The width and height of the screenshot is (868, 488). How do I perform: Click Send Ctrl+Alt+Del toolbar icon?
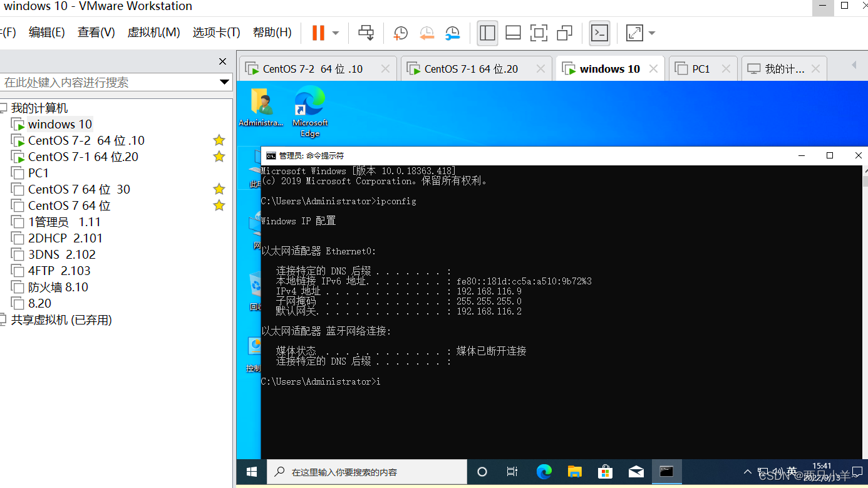coord(366,33)
